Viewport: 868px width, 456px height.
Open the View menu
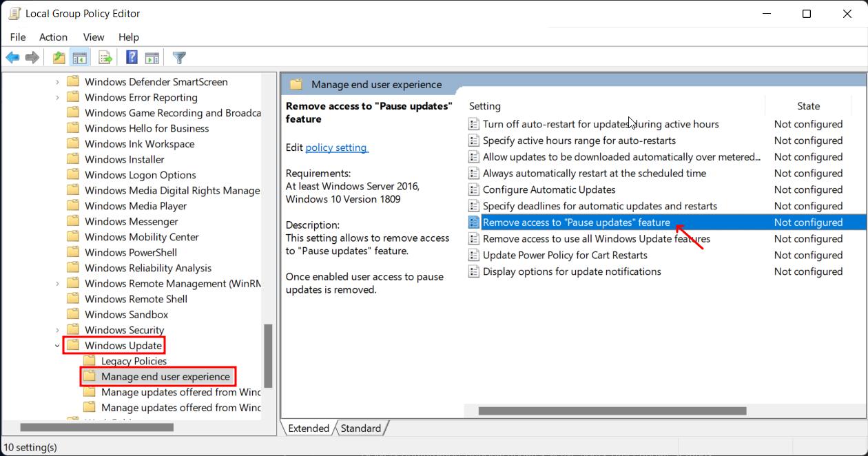(94, 37)
